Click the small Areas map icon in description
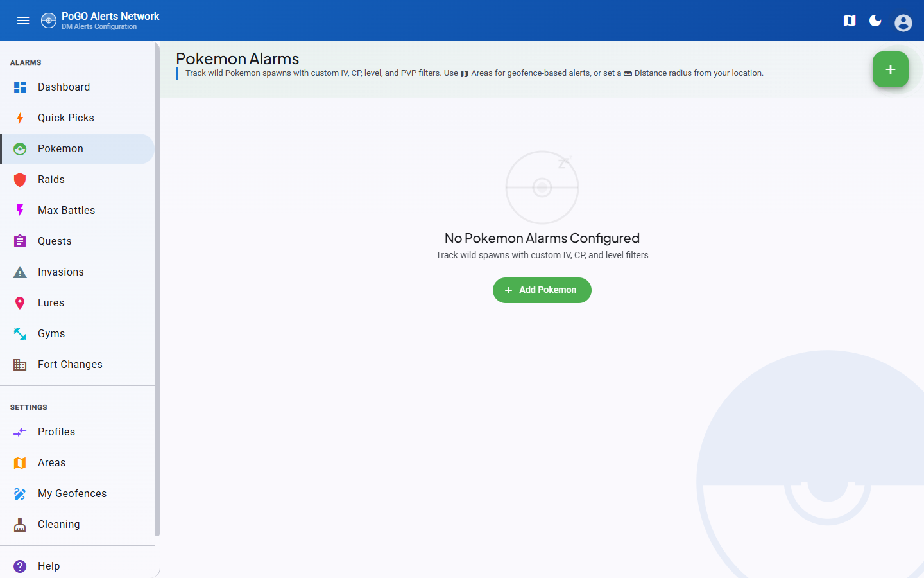Viewport: 924px width, 578px height. [465, 74]
